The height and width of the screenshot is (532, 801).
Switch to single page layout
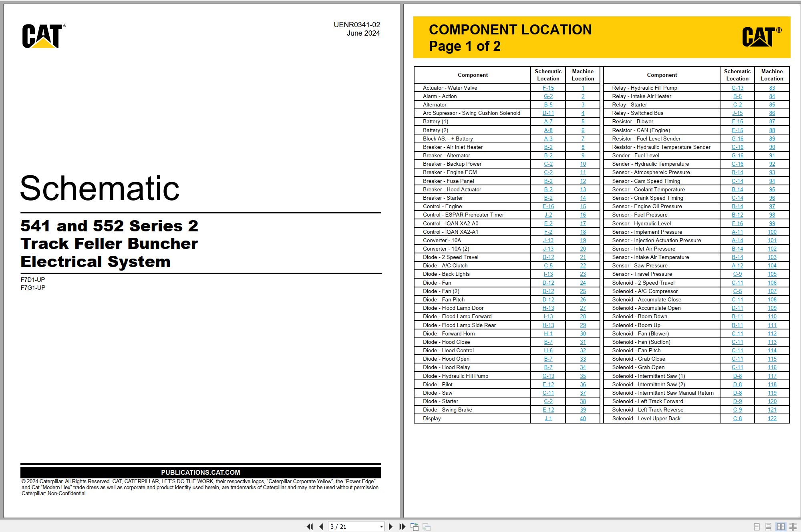pyautogui.click(x=757, y=527)
